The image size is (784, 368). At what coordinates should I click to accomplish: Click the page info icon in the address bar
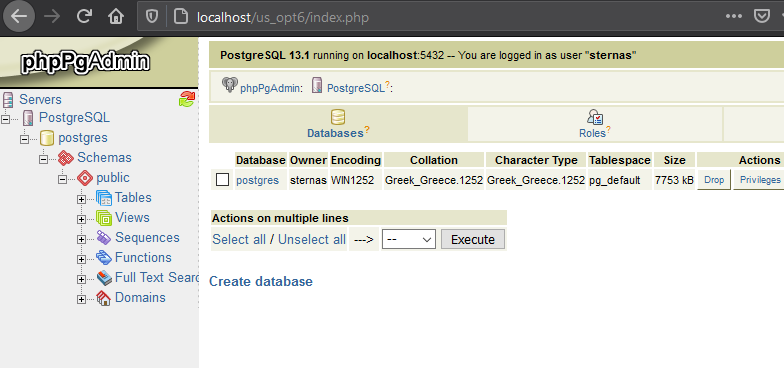181,17
